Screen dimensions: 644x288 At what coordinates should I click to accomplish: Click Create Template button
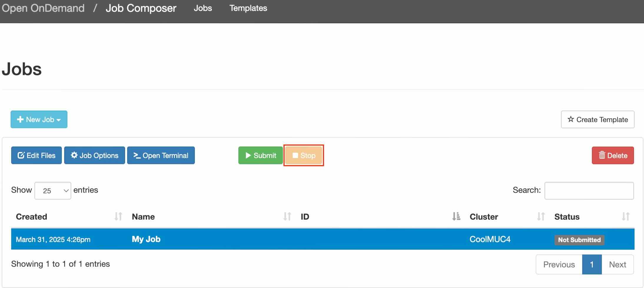[x=597, y=119]
